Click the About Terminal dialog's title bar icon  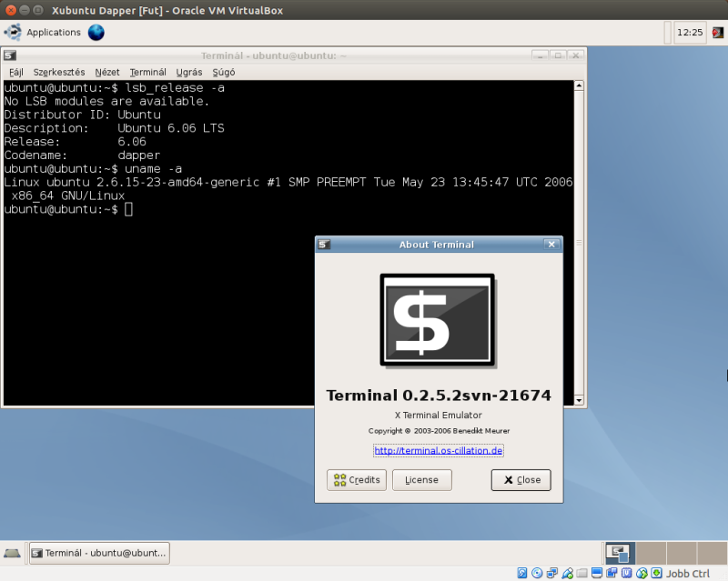pos(324,245)
